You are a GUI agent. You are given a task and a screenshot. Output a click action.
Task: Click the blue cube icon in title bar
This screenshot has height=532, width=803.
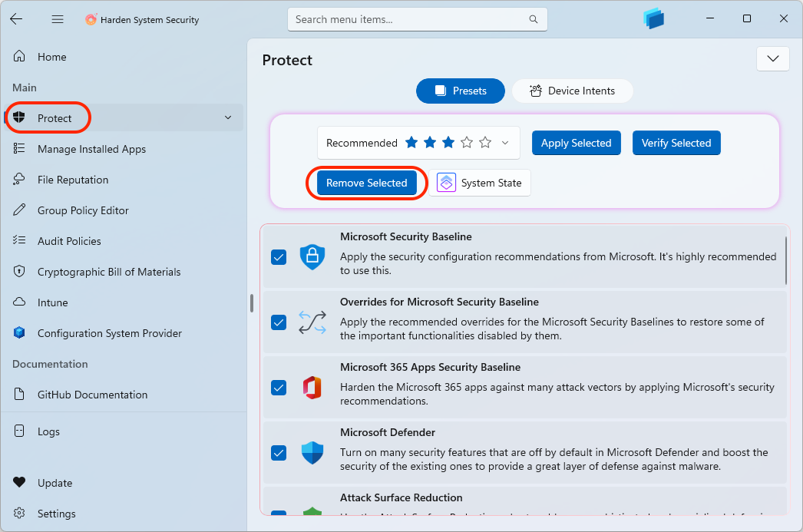653,18
